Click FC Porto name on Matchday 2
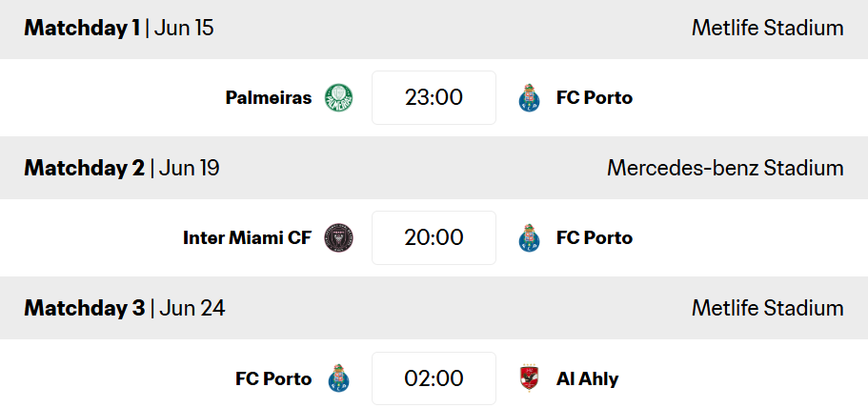 point(594,237)
